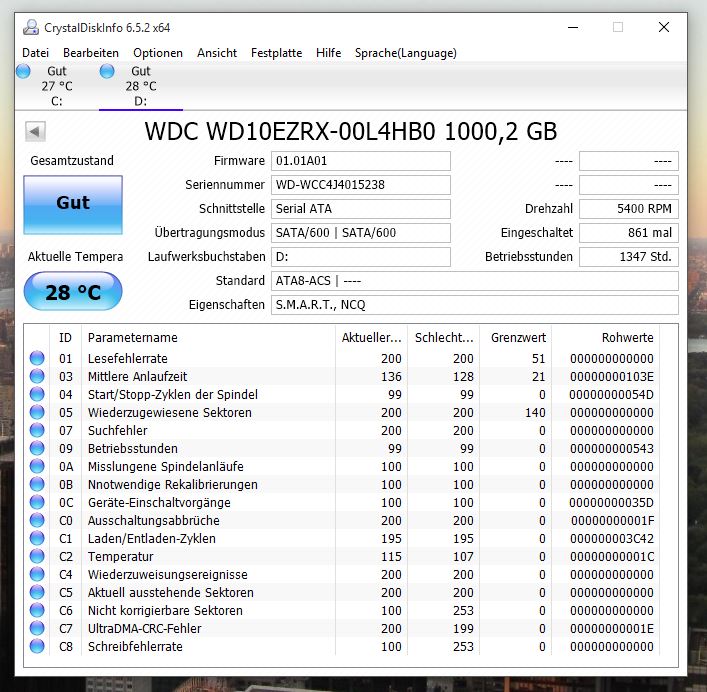Select the UltraDMA-CRC-Fehler parameter name
Screen dimensions: 707x692
coord(144,628)
